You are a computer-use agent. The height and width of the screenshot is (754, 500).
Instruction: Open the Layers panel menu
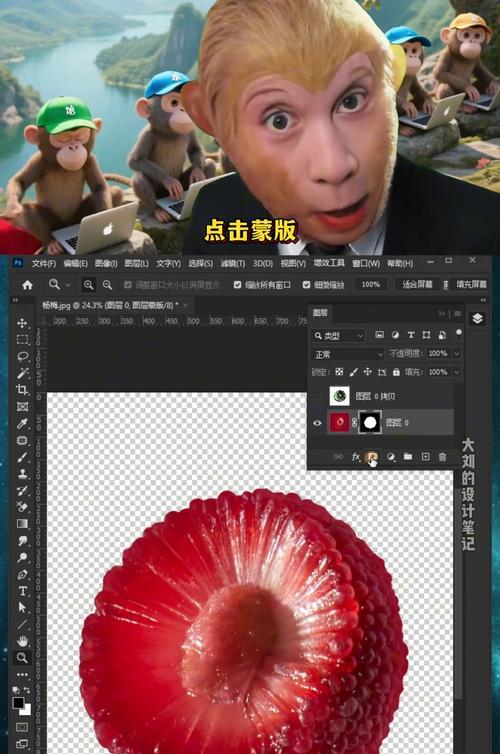[458, 314]
